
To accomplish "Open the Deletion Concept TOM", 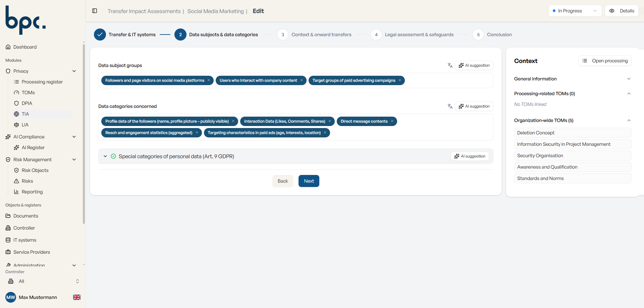I will click(x=573, y=133).
